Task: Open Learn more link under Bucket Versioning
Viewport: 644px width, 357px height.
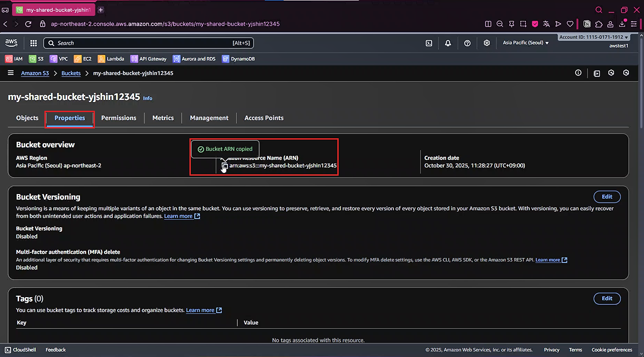Action: pyautogui.click(x=182, y=216)
